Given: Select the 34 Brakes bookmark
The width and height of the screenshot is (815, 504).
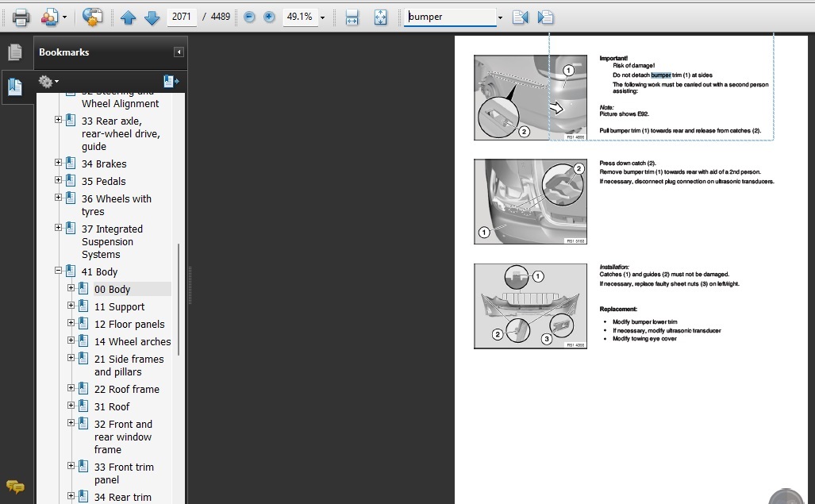Looking at the screenshot, I should [104, 164].
